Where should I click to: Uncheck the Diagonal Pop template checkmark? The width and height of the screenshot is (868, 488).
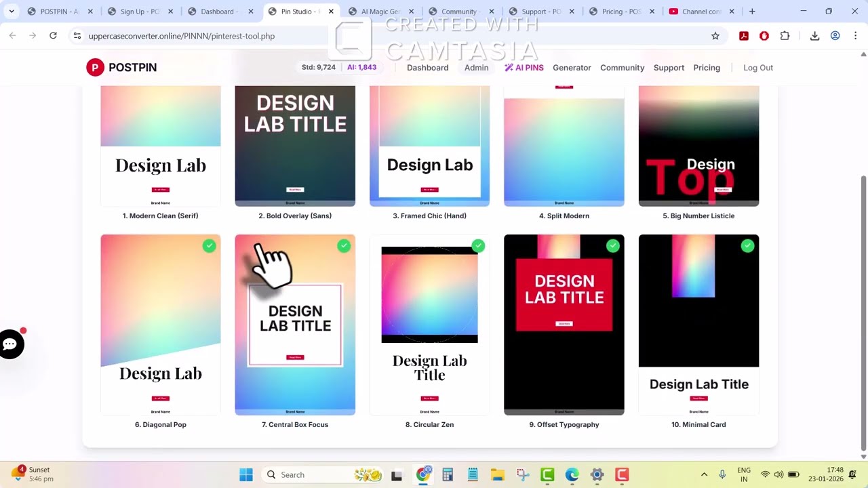209,246
